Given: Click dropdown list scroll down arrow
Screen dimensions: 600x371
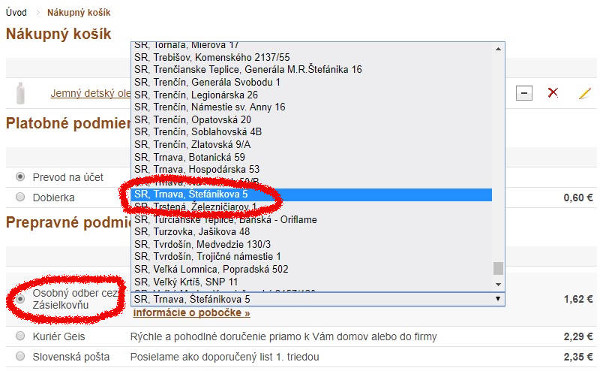Looking at the screenshot, I should pyautogui.click(x=498, y=284).
